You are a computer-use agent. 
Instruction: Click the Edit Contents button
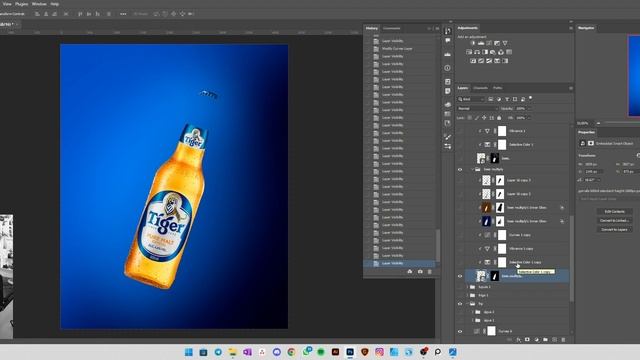tap(614, 211)
